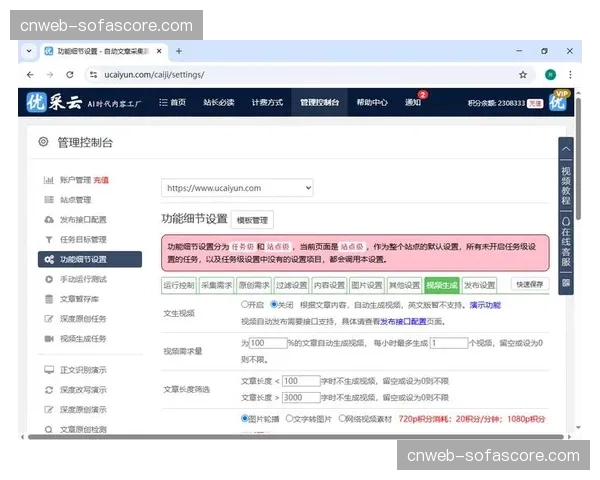Select 开启 radio for 文生视频
The image size is (600, 480).
coord(245,305)
